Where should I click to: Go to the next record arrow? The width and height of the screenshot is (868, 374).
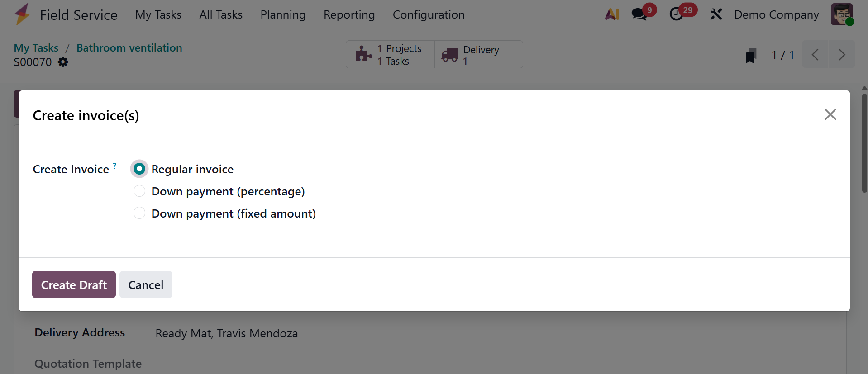(x=842, y=55)
